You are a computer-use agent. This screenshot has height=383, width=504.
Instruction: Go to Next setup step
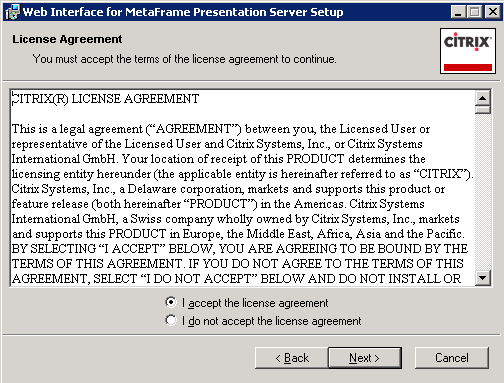click(x=365, y=358)
